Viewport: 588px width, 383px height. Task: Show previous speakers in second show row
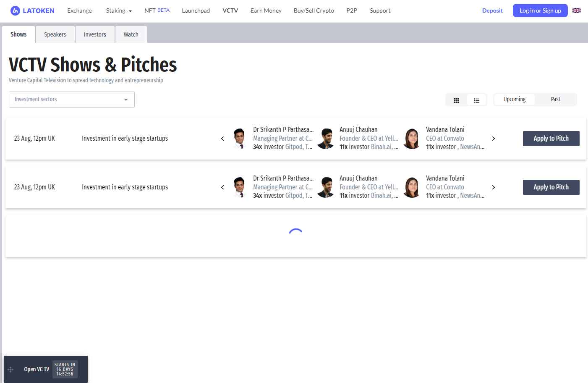point(222,187)
